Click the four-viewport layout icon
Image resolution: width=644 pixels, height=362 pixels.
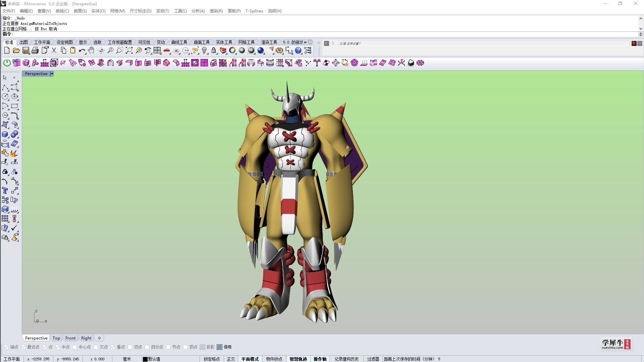[157, 51]
